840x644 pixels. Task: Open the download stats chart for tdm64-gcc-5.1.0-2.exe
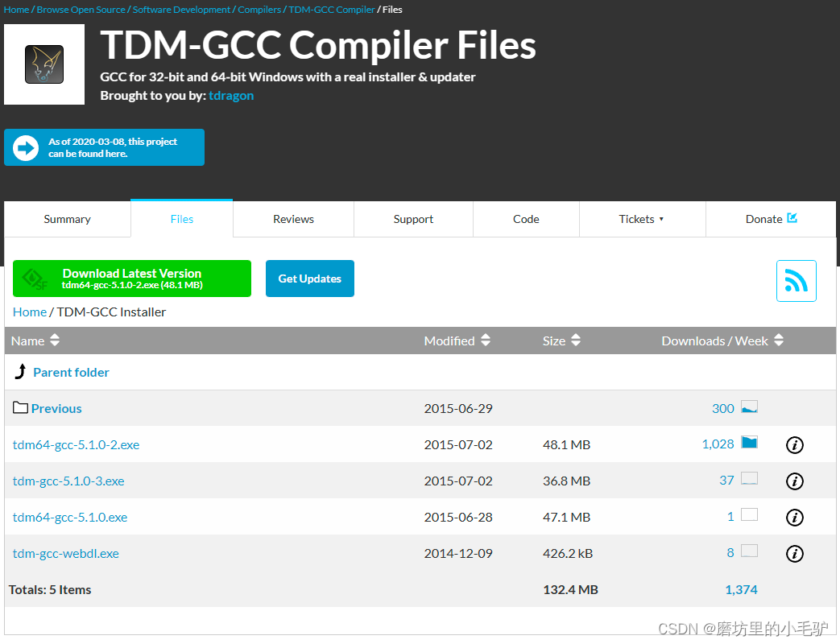749,442
